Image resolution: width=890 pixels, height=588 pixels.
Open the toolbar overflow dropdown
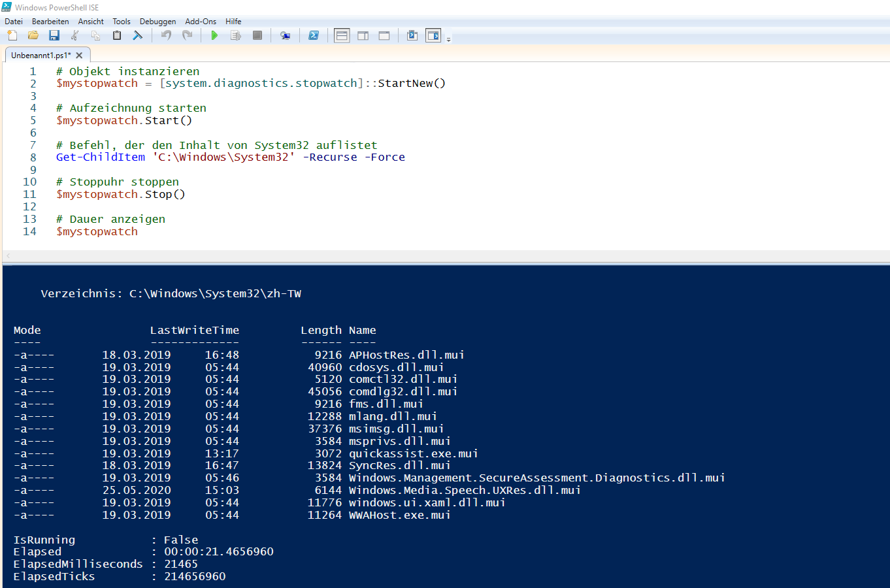[x=449, y=39]
